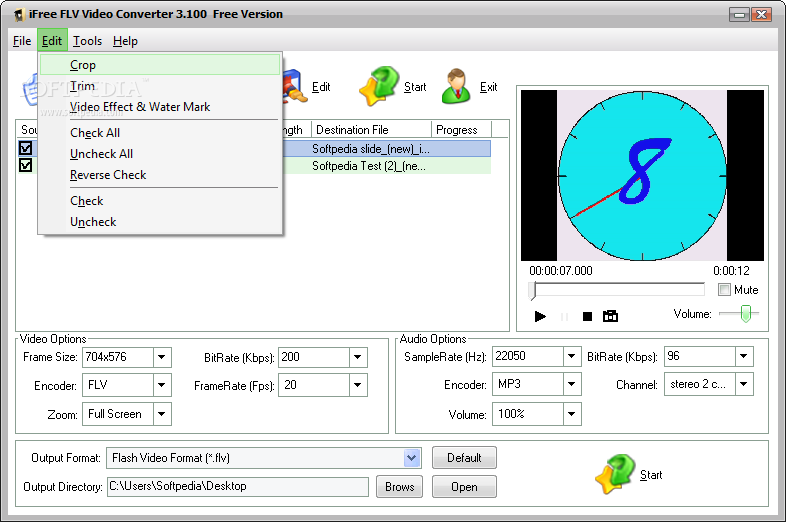786x522 pixels.
Task: Open the Help menu
Action: 125,41
